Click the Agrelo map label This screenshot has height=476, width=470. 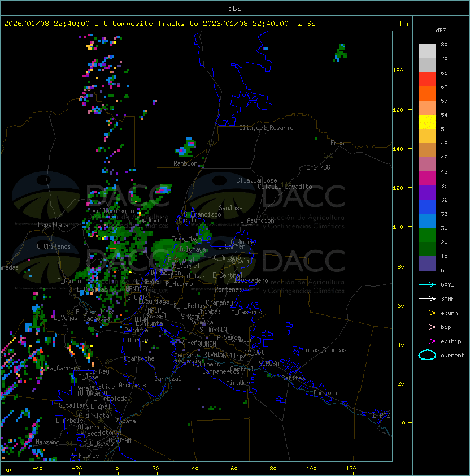(x=138, y=340)
